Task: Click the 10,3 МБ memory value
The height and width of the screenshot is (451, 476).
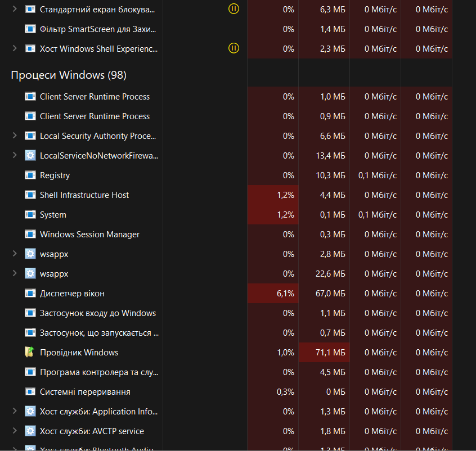Action: [x=330, y=175]
